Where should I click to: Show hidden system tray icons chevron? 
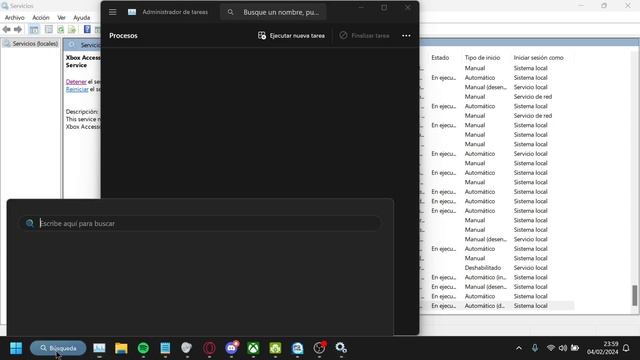point(519,348)
